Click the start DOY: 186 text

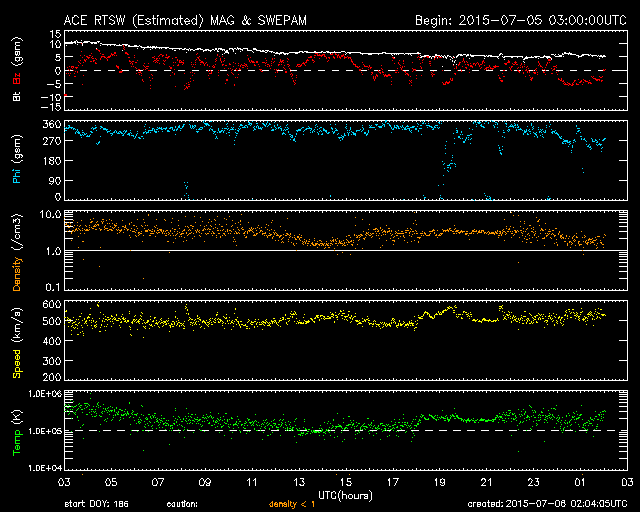(98, 505)
